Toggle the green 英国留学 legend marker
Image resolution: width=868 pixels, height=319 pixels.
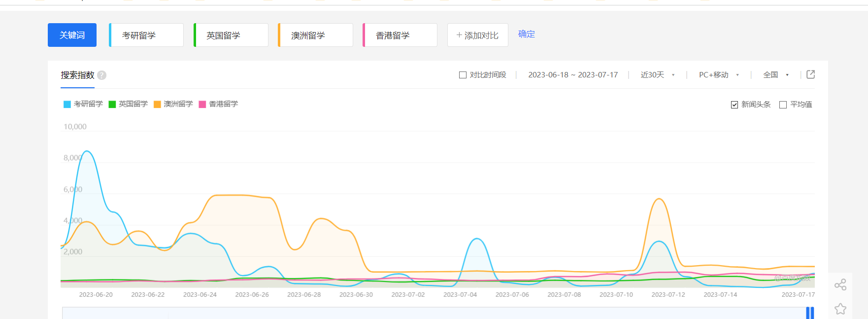pyautogui.click(x=112, y=104)
